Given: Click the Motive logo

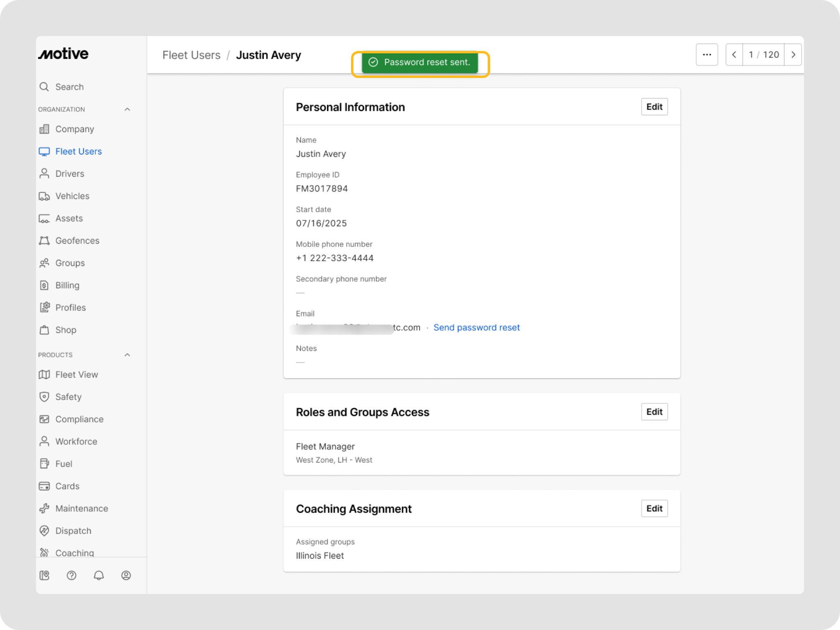Looking at the screenshot, I should [64, 54].
